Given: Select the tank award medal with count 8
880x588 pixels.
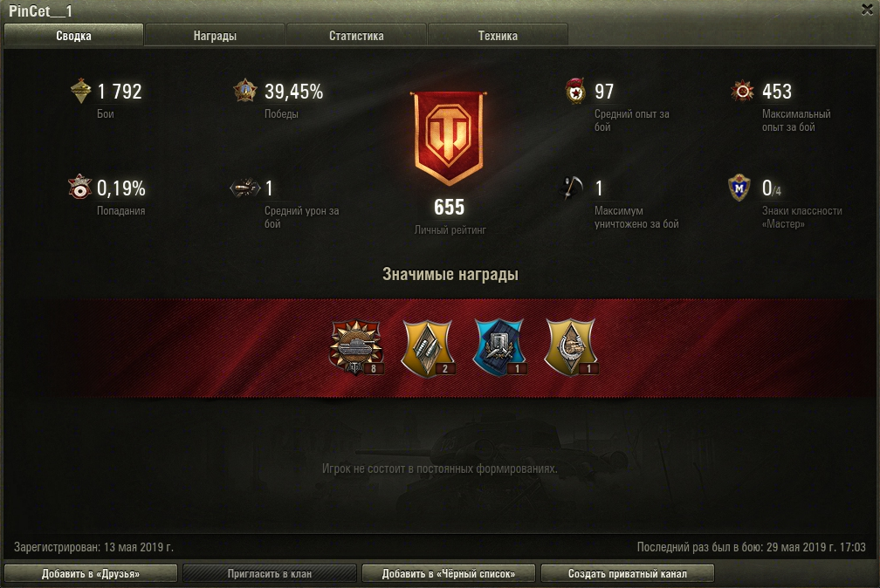Looking at the screenshot, I should click(x=356, y=347).
